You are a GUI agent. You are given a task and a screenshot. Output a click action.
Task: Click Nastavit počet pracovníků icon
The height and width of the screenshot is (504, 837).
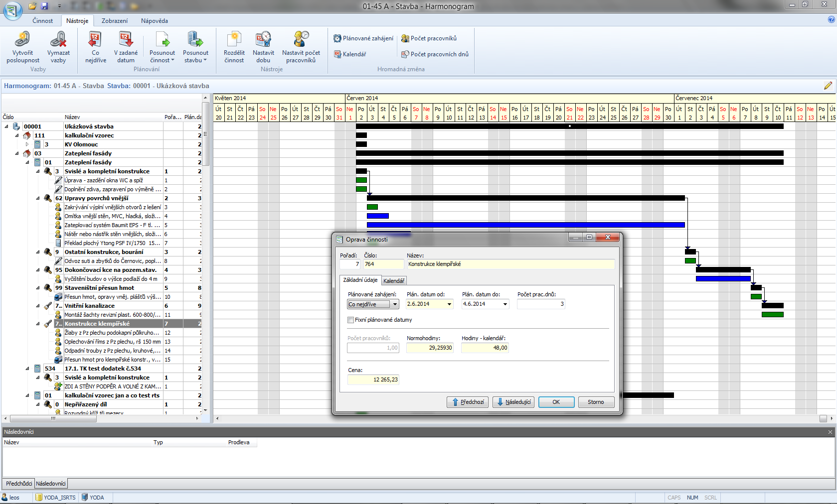point(301,39)
